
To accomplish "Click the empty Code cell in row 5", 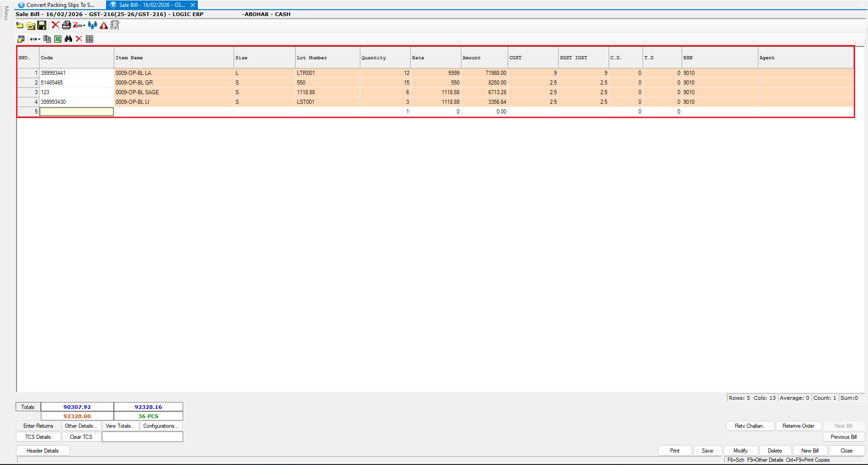I will (76, 112).
